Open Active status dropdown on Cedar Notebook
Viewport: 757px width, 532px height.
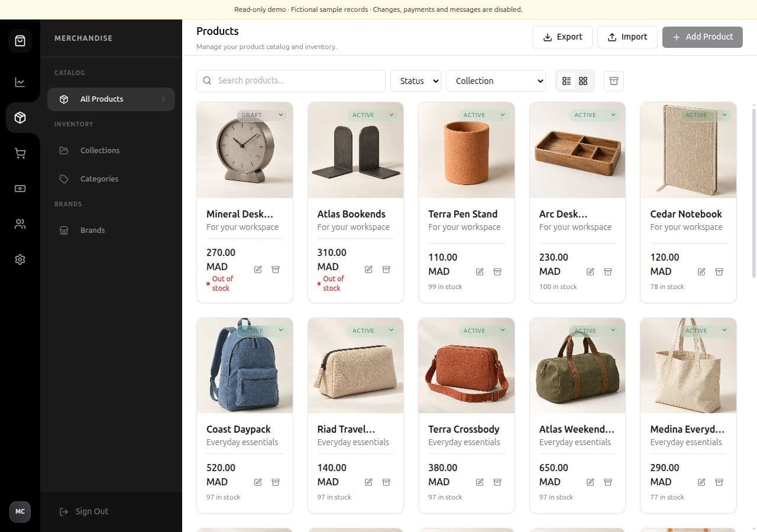706,115
